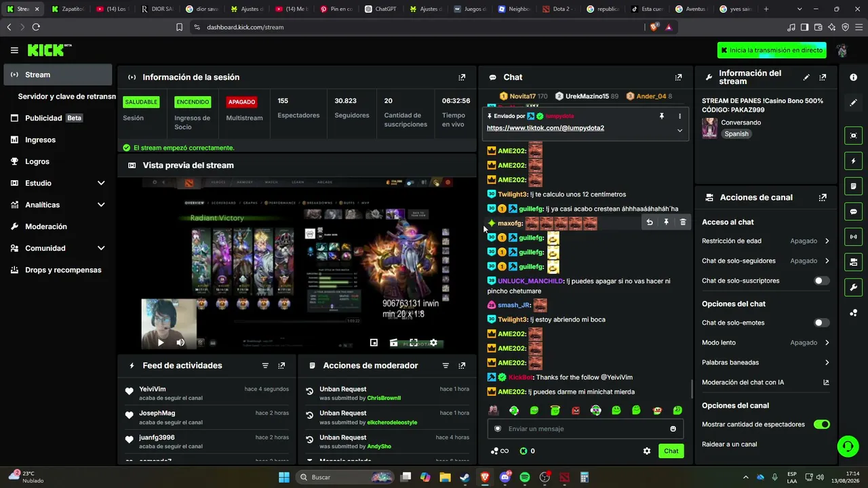Toggle the moderator actions widget in the right rail
The width and height of the screenshot is (868, 488).
pyautogui.click(x=853, y=186)
